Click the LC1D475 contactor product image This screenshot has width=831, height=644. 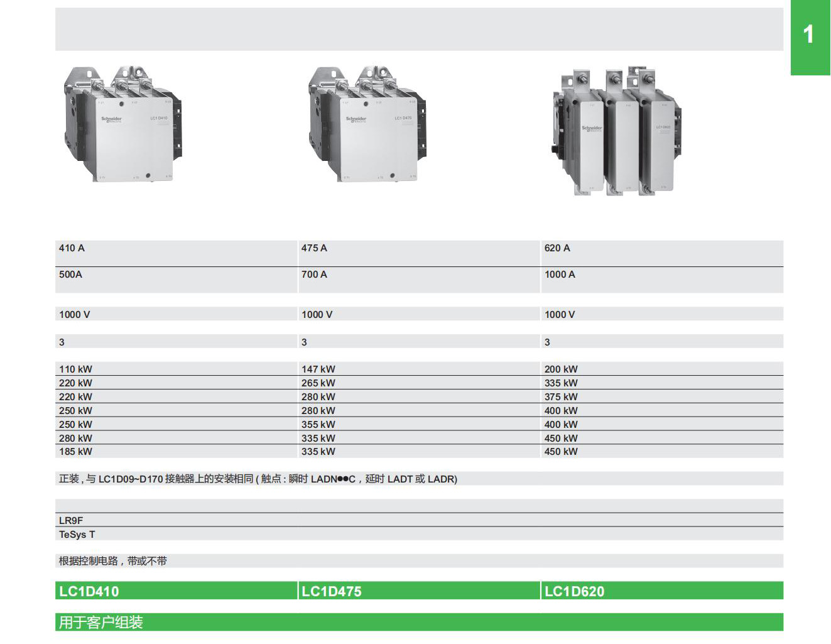[366, 124]
